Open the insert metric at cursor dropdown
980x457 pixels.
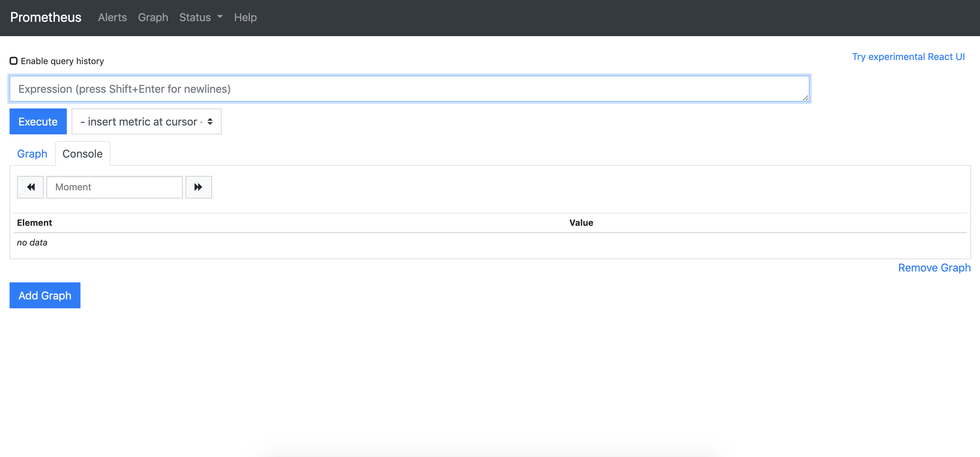tap(147, 121)
